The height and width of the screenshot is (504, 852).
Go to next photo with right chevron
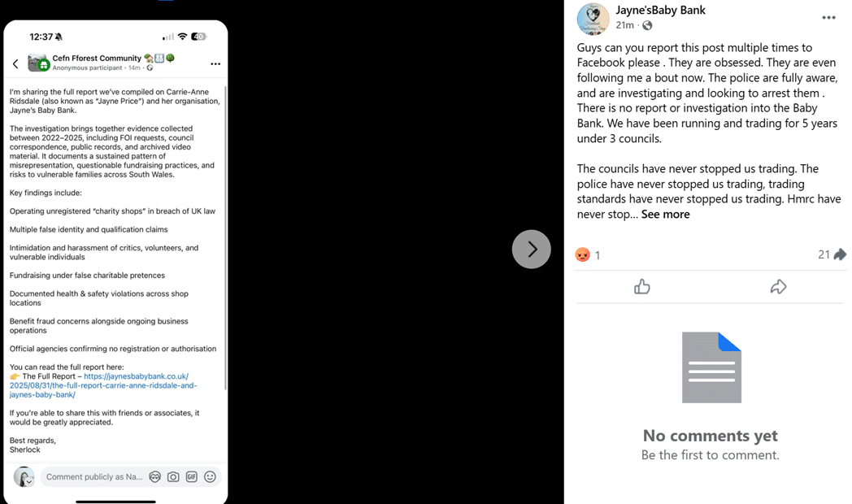coord(532,250)
